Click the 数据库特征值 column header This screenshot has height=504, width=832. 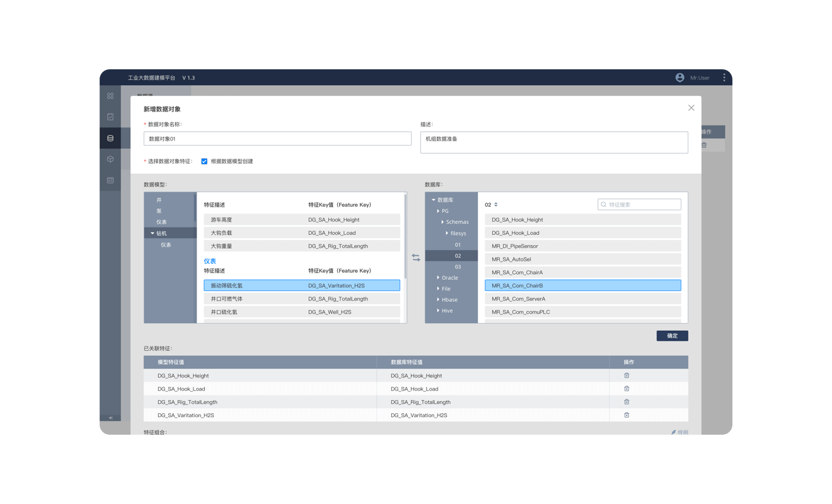tap(407, 362)
